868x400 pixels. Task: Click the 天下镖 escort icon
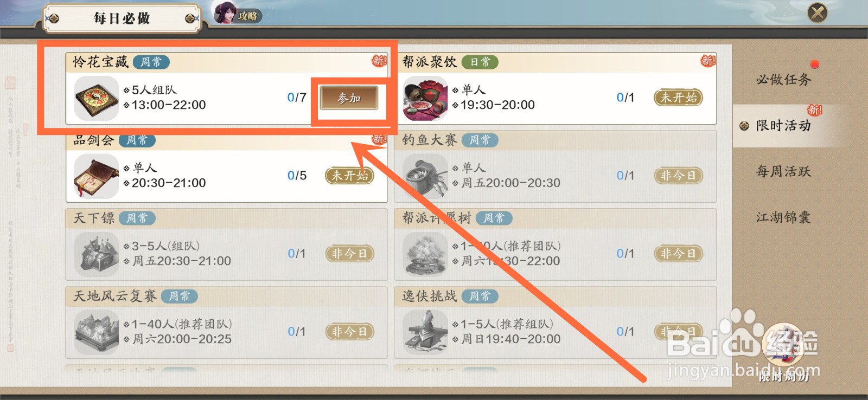pyautogui.click(x=97, y=254)
